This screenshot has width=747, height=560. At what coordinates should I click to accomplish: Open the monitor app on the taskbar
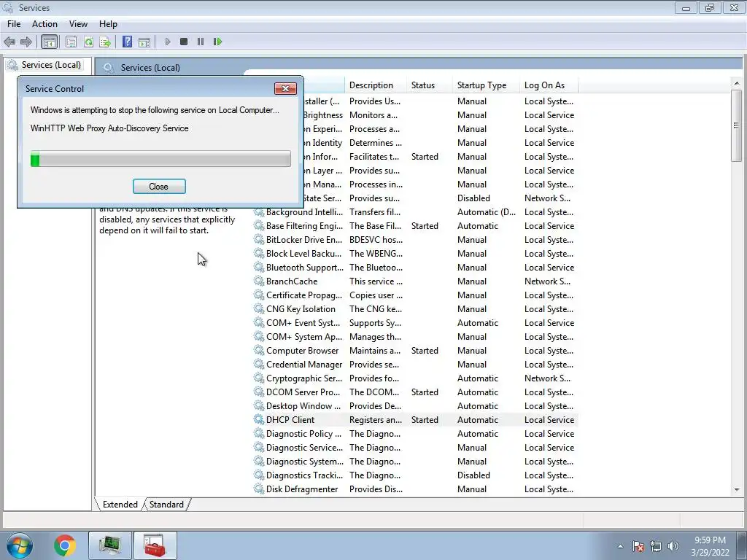click(x=110, y=545)
